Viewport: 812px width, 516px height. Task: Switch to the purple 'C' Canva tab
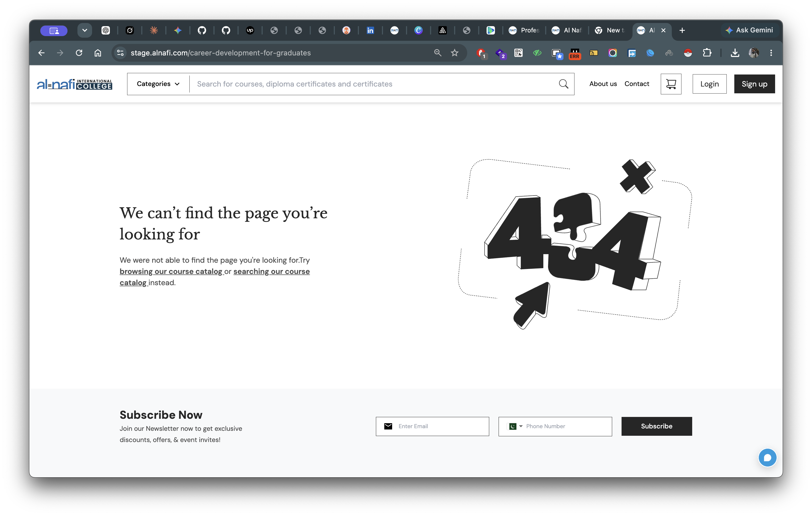tap(419, 30)
